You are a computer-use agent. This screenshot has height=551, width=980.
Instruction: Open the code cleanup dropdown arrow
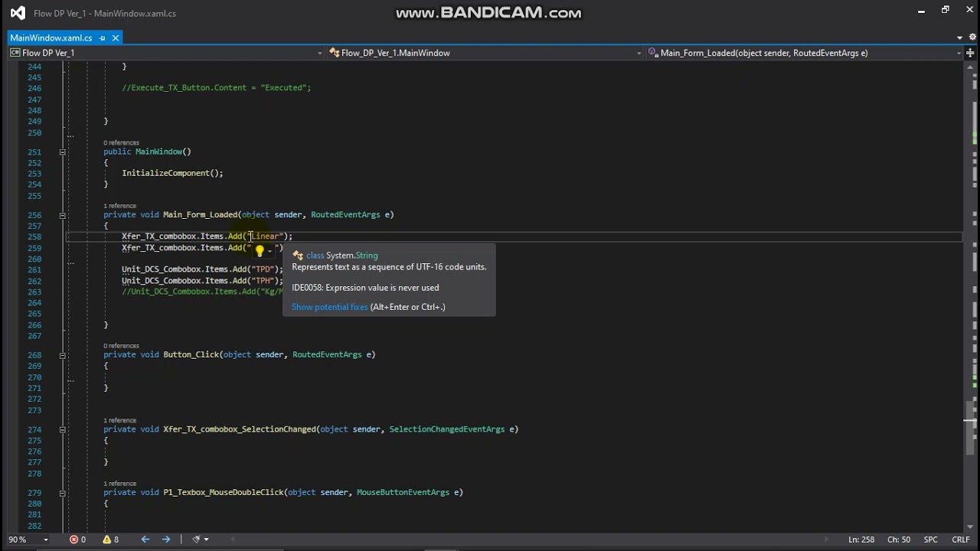pyautogui.click(x=206, y=540)
